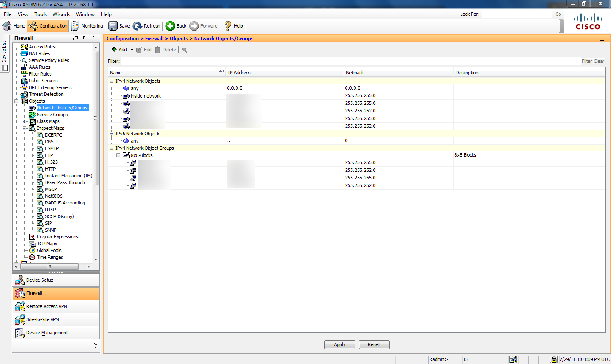
Task: Navigate Back using the green arrow
Action: click(x=176, y=26)
